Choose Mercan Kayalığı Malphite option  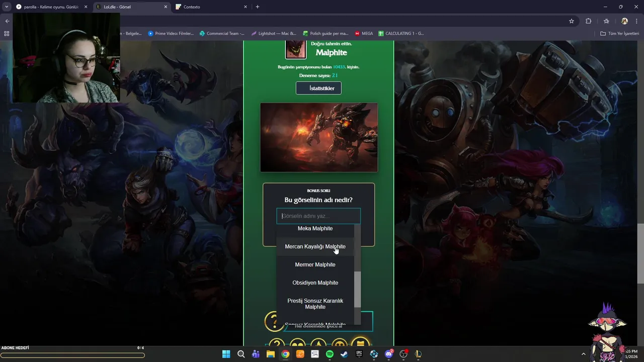pyautogui.click(x=315, y=246)
